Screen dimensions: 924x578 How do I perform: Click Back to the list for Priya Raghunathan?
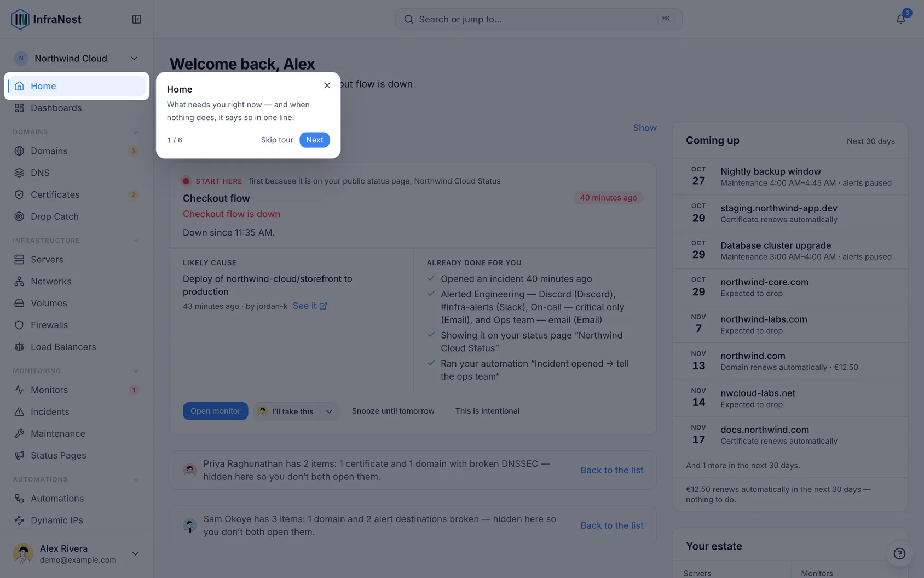tap(612, 470)
